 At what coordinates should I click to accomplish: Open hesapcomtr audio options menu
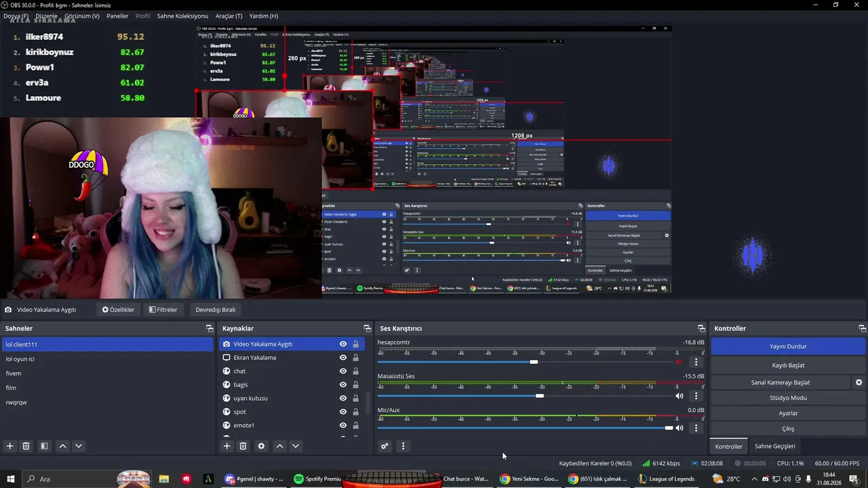click(x=696, y=362)
